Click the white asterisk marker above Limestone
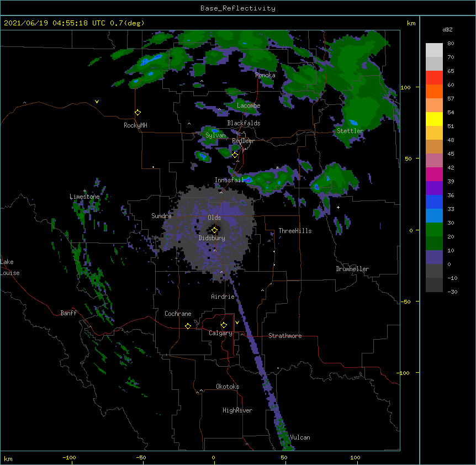 point(85,191)
